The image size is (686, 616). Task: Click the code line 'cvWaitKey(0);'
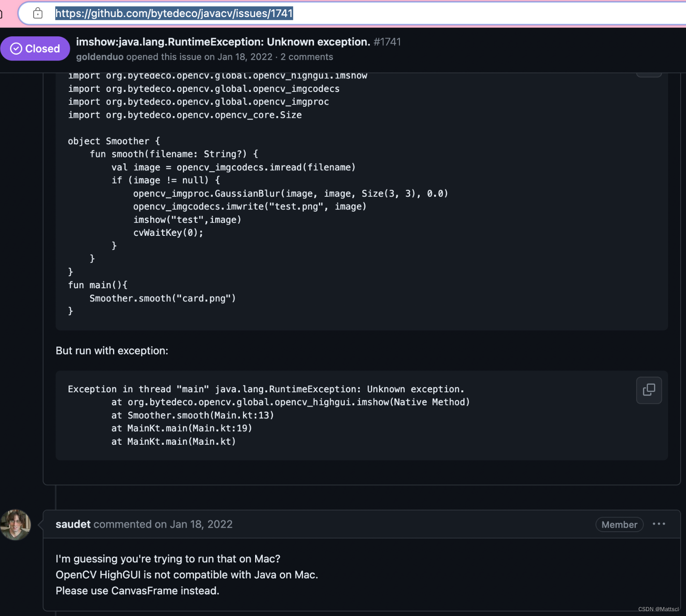click(x=168, y=233)
